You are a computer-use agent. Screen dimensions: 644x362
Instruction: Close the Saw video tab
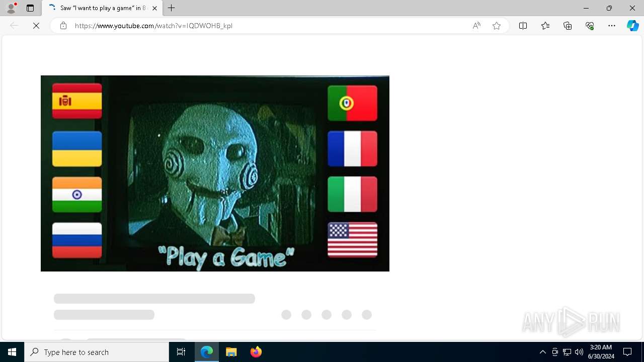click(154, 8)
